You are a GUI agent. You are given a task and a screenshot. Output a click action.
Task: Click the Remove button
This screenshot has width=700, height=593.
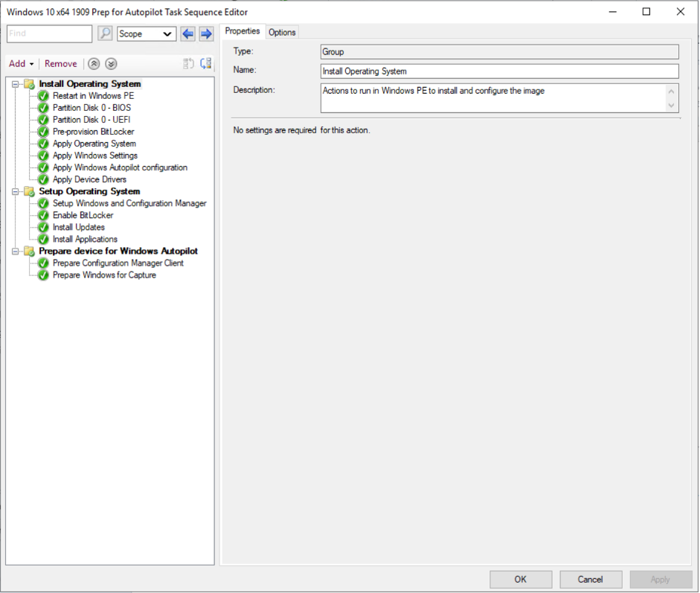(60, 64)
